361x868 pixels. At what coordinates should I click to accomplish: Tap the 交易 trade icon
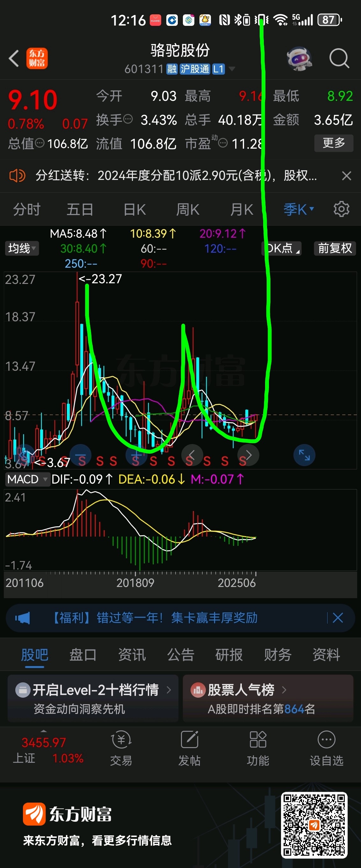point(121,748)
